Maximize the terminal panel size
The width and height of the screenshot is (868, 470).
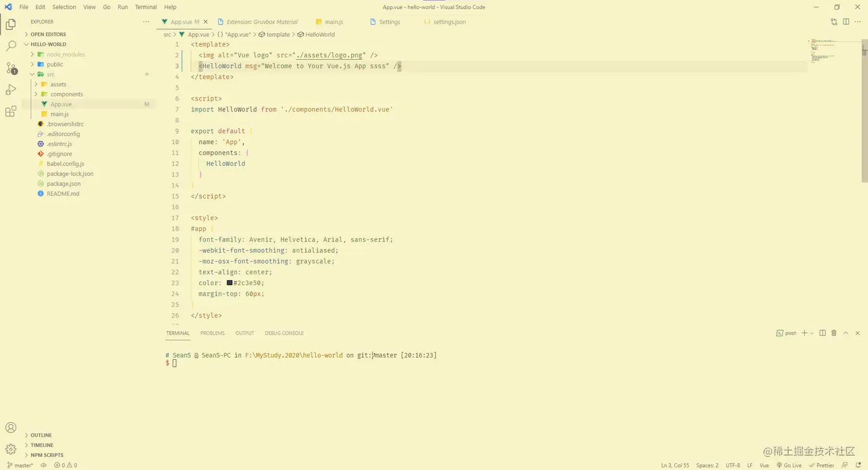[846, 333]
